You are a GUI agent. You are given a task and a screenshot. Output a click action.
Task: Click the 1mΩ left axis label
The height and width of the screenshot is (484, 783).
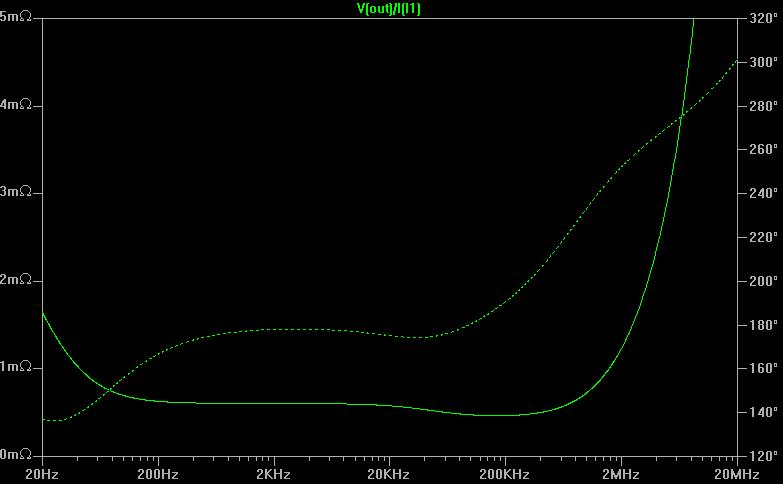[15, 367]
